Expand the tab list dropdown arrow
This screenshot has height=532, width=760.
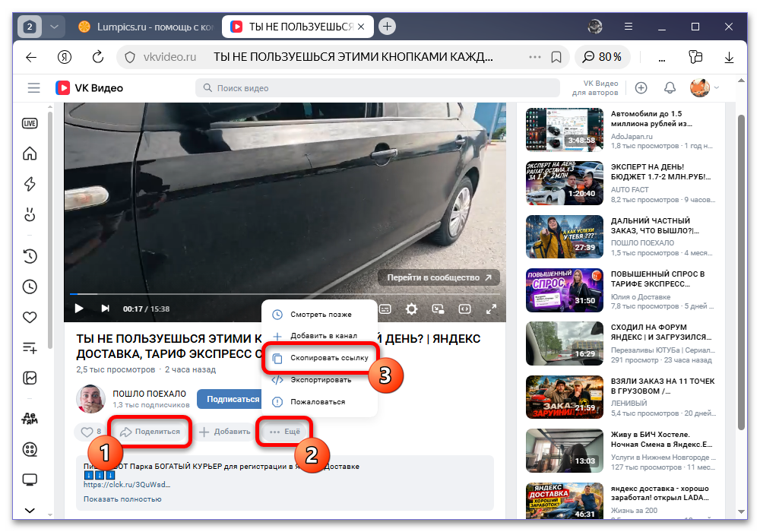click(54, 27)
